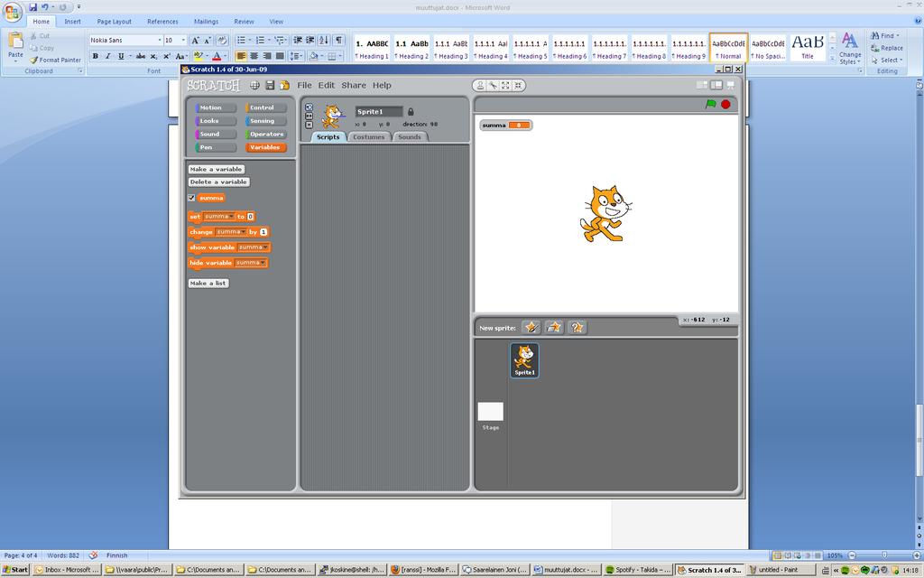Click Word Format Painter
The width and height of the screenshot is (924, 578).
pos(55,60)
